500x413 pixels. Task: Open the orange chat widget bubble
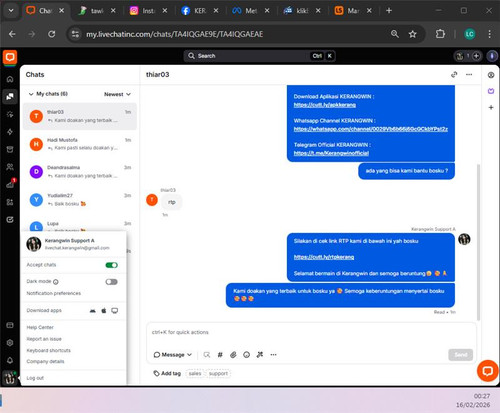click(x=488, y=371)
